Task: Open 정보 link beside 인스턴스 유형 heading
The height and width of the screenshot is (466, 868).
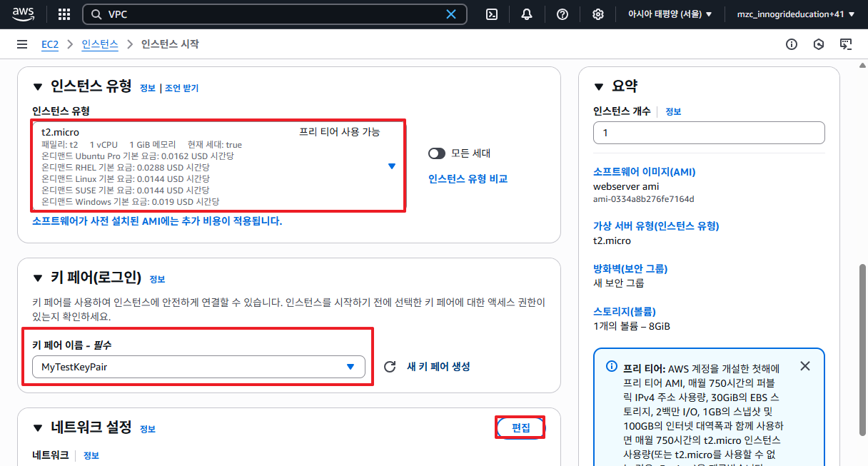Action: click(x=148, y=88)
